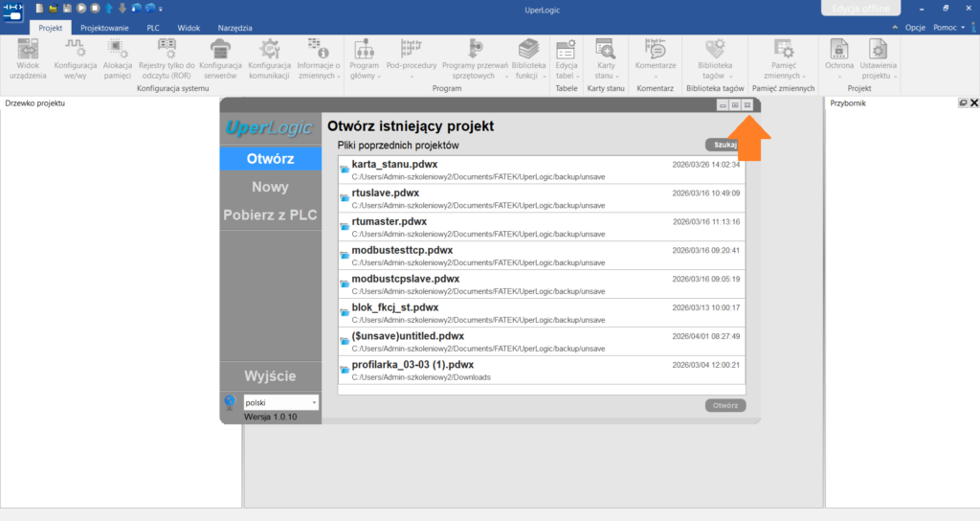Click the blue info icon beside Pomoc
The height and width of the screenshot is (521, 980).
click(974, 28)
